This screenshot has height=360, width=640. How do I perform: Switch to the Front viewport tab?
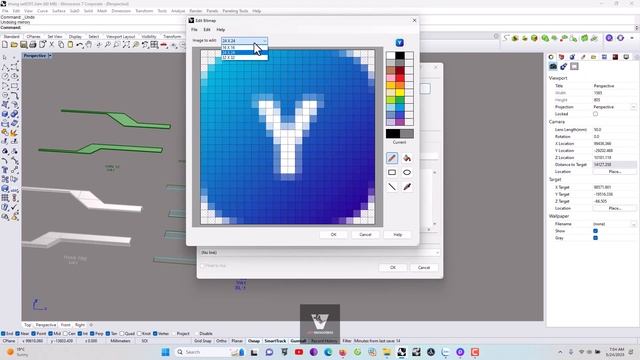point(65,325)
